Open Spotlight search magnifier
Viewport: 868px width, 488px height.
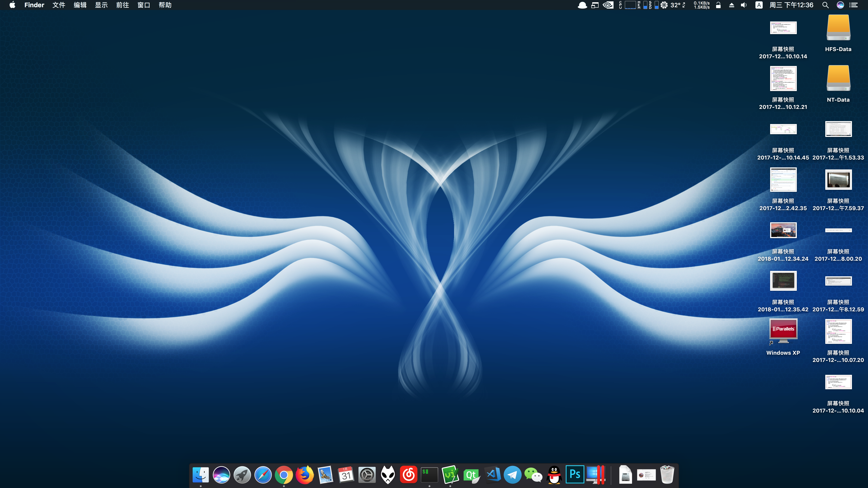coord(825,5)
